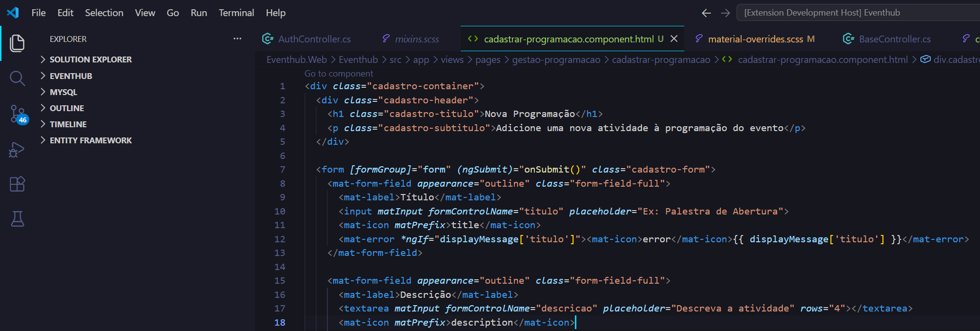Open Source Control with 46 changes

point(18,115)
